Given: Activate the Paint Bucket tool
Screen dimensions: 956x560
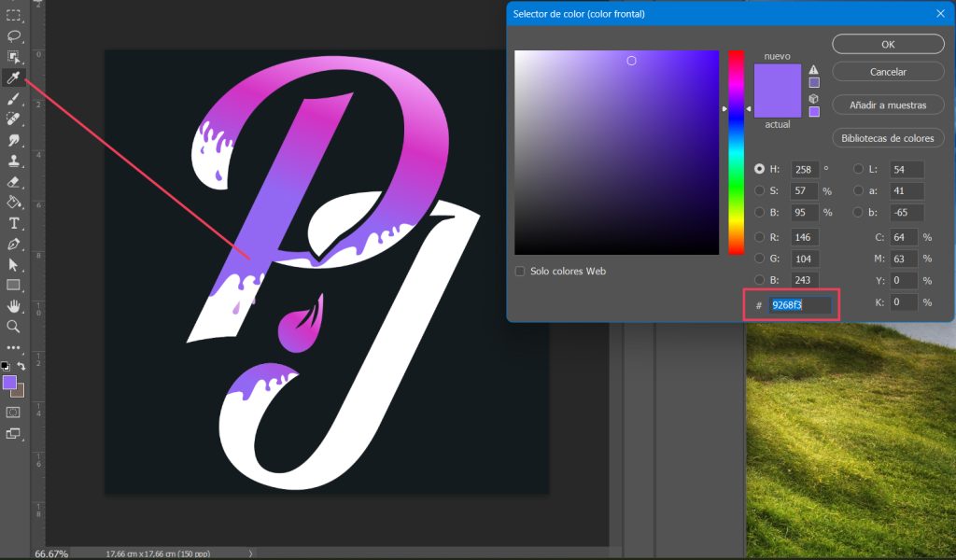Looking at the screenshot, I should click(14, 202).
